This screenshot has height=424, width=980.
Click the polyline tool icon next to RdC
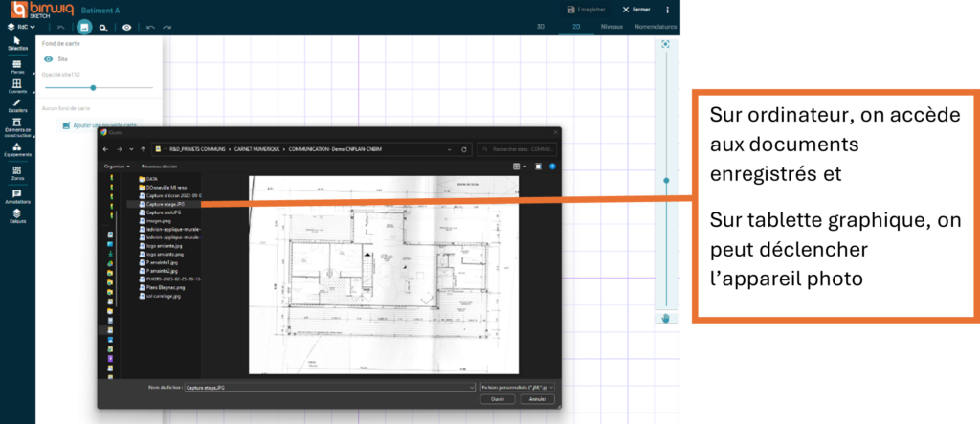(x=60, y=28)
